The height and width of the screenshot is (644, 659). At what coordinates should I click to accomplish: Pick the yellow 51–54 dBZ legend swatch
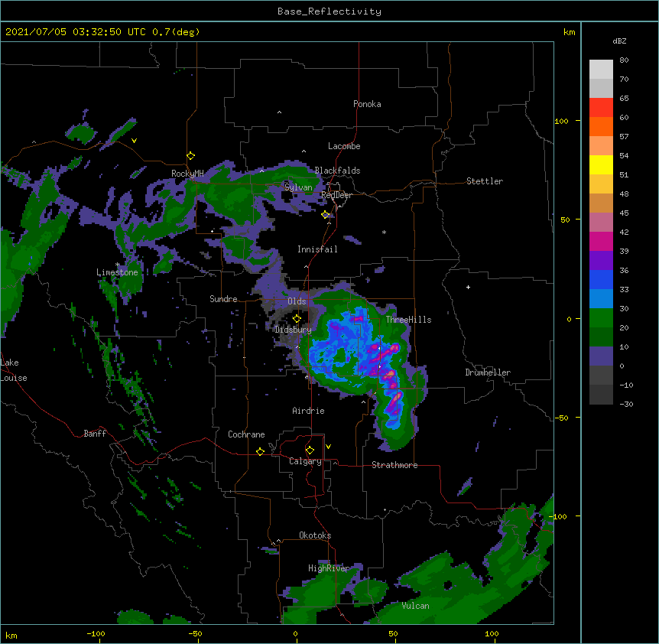point(601,164)
